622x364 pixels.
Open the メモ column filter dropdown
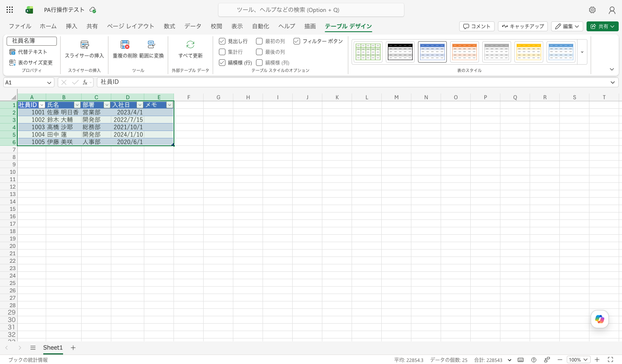(169, 105)
